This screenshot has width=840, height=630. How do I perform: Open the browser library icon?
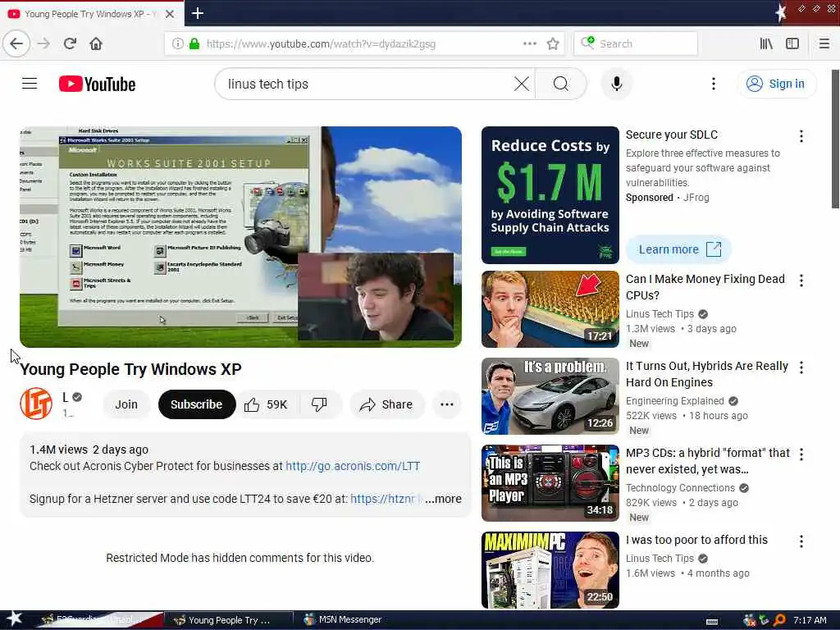(766, 43)
